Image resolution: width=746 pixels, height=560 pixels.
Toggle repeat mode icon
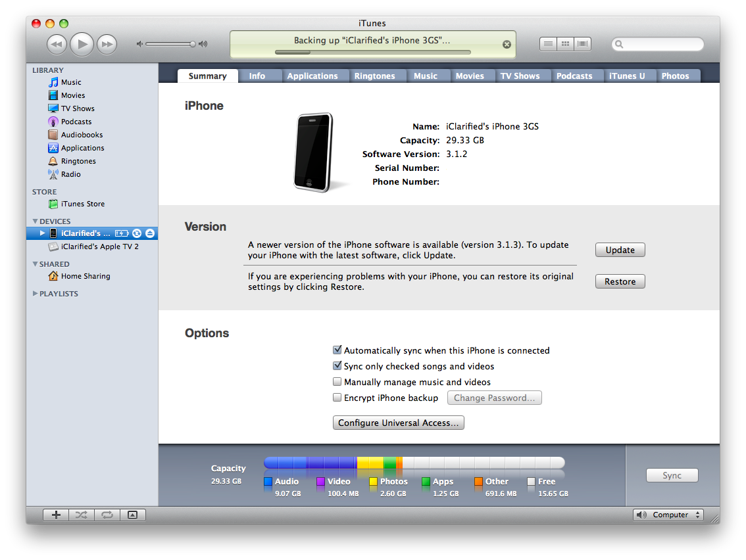coord(106,515)
